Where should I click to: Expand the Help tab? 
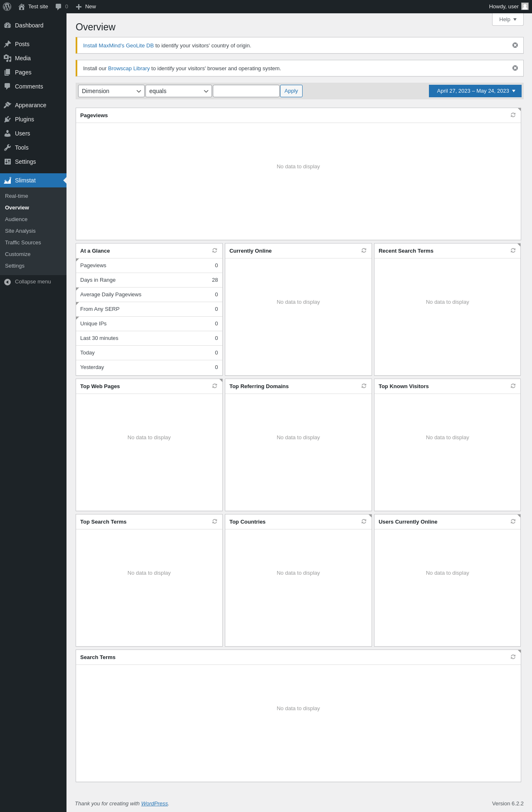508,20
